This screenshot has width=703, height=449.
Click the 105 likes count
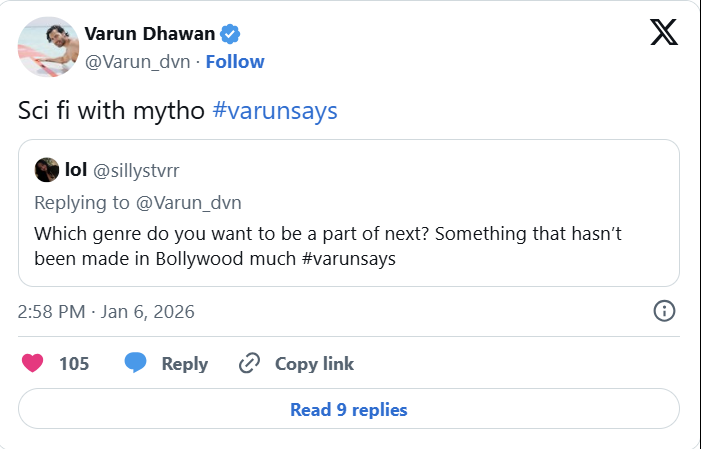click(74, 364)
